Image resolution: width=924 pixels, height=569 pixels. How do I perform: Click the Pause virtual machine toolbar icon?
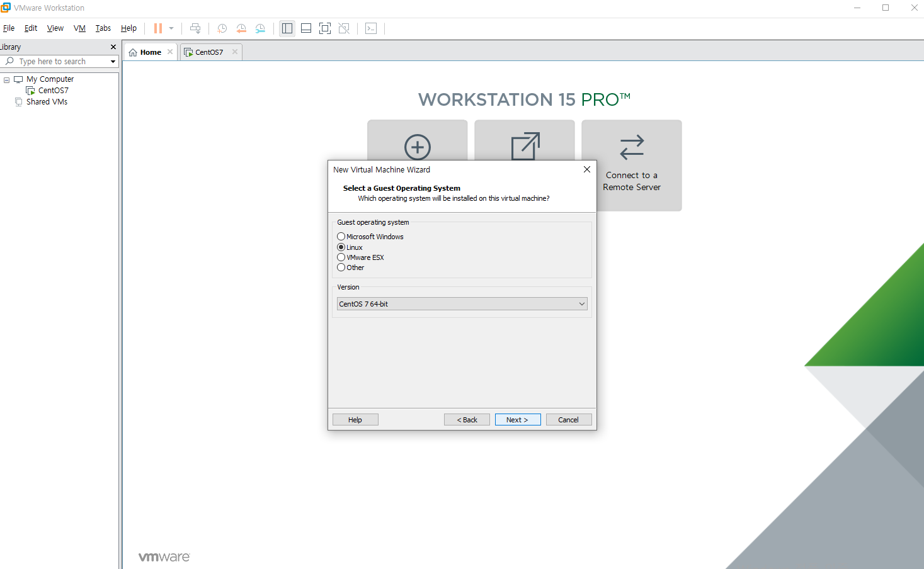pos(158,28)
